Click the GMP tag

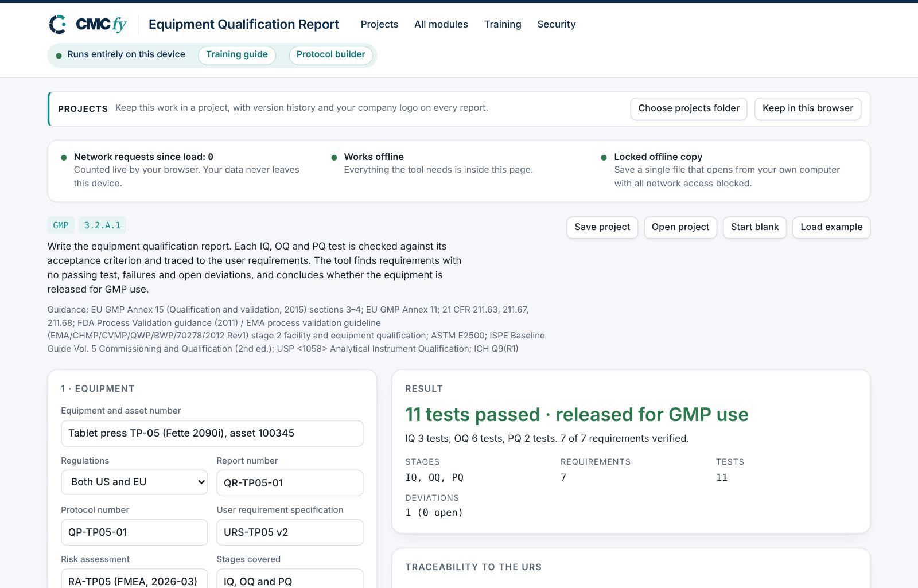[61, 225]
